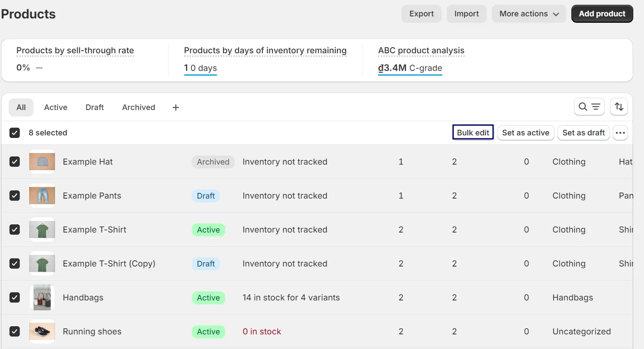Uncheck the Example T-Shirt (Copy) row checkbox
The width and height of the screenshot is (644, 349).
pos(15,263)
